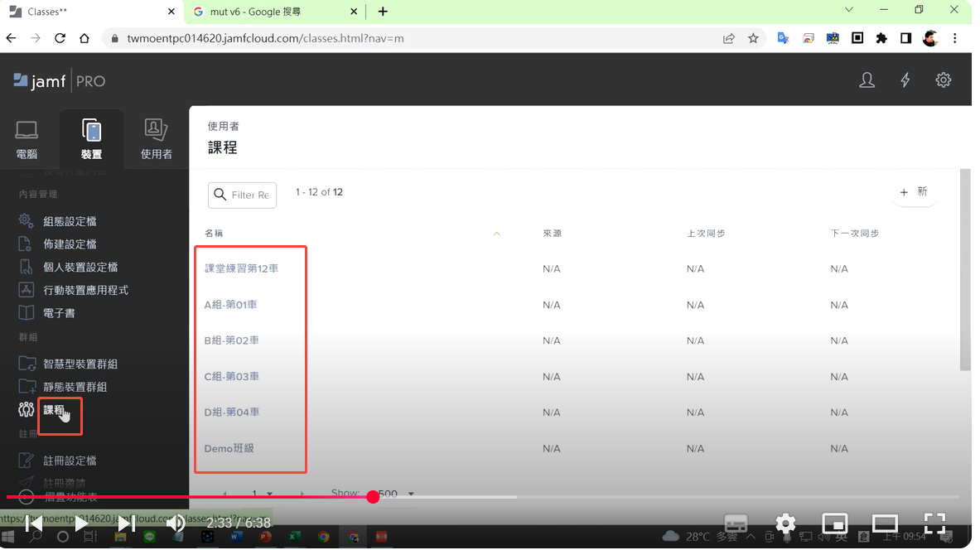The width and height of the screenshot is (980, 550).
Task: Reload the page
Action: pos(60,38)
